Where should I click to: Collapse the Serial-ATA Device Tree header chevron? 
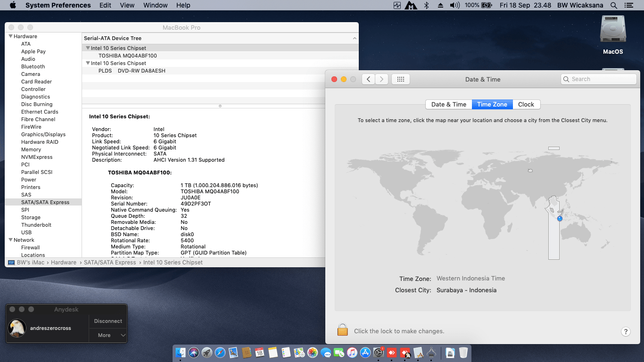point(355,38)
